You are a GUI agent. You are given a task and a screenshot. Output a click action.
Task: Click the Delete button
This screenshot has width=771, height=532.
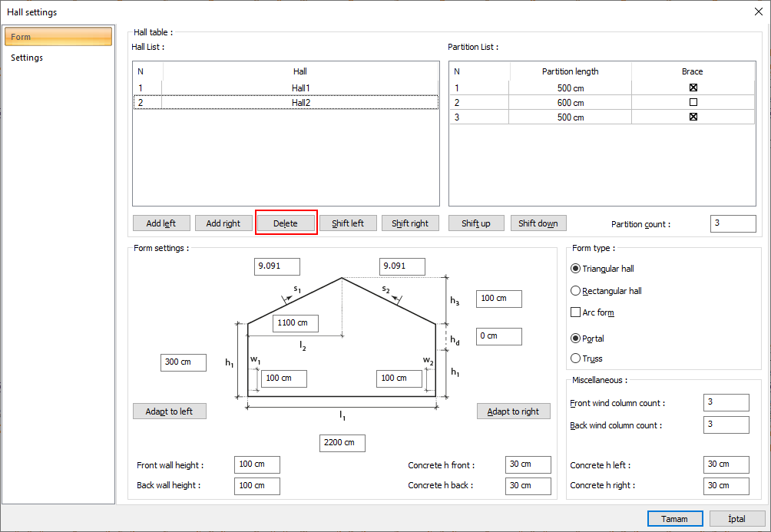click(x=286, y=223)
